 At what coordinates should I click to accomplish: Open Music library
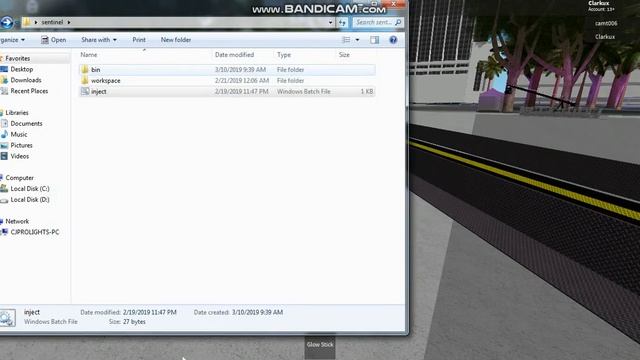coord(19,134)
